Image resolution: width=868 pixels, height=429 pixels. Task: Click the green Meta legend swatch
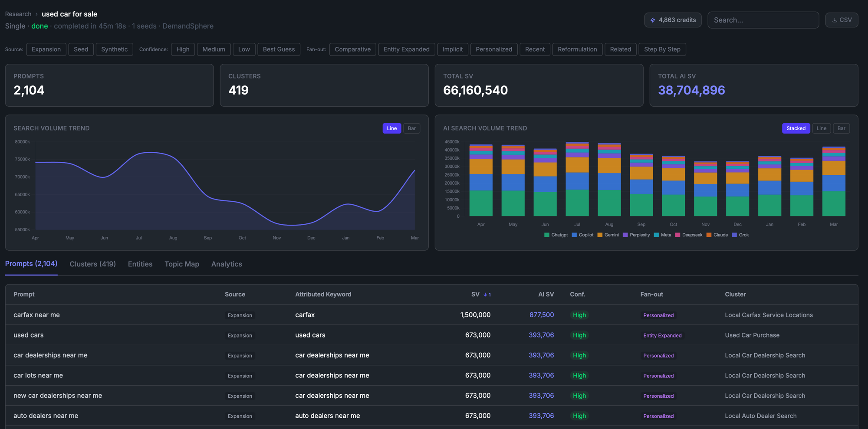[x=656, y=235]
